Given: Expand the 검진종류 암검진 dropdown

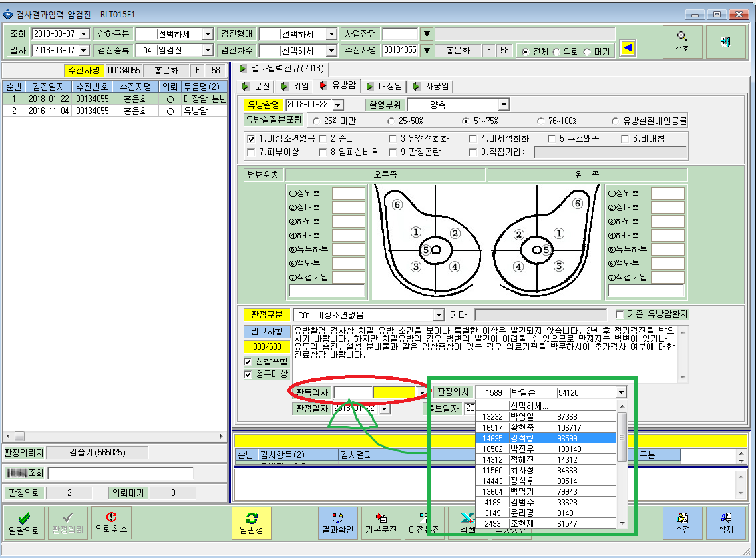Looking at the screenshot, I should (x=208, y=50).
